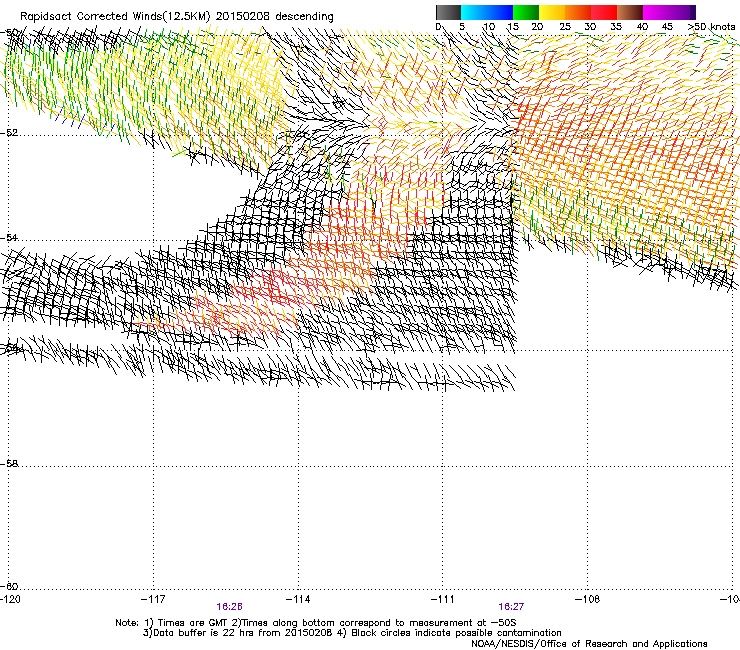Screen dimensions: 740x650
Task: Click the purple '16:26' swath time label
Action: (x=229, y=607)
